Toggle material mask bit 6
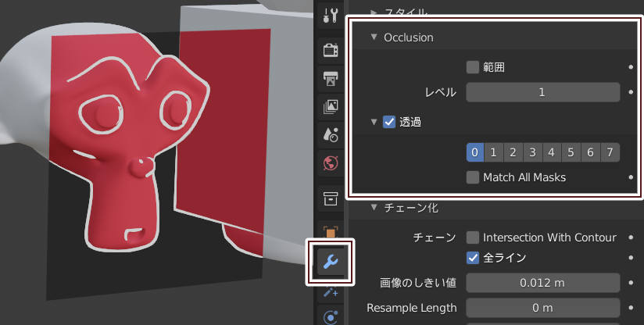 pyautogui.click(x=590, y=152)
